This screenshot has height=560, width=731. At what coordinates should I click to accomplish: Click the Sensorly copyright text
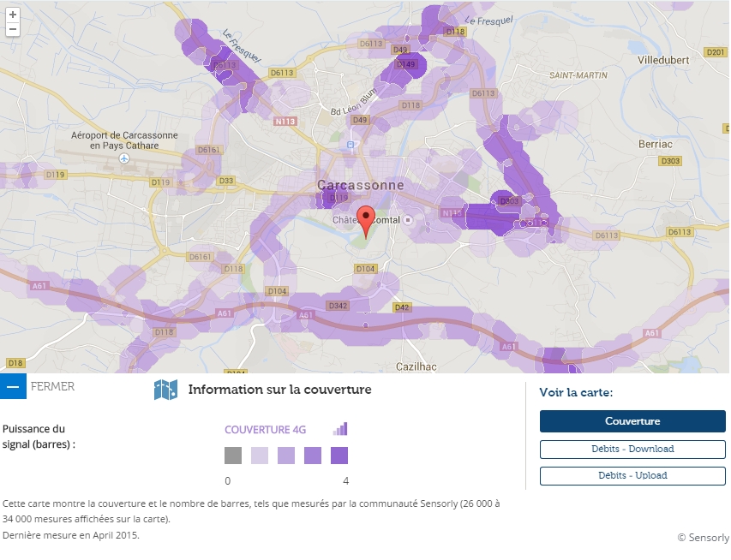click(x=703, y=538)
